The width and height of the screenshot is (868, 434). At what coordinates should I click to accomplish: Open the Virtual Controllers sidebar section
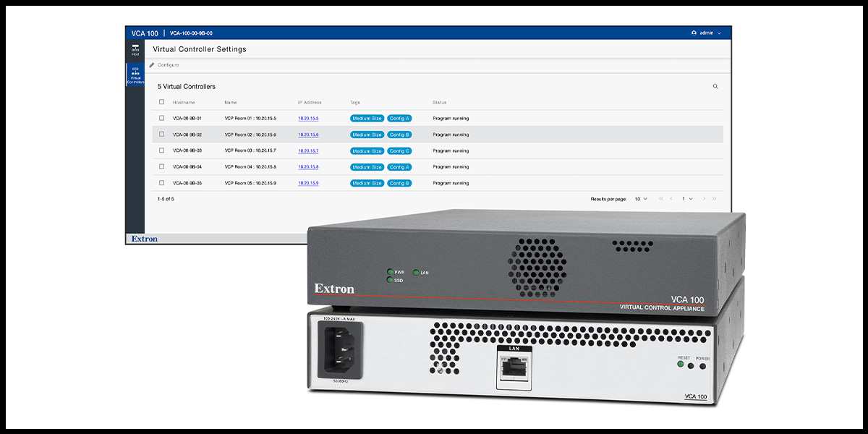point(135,76)
